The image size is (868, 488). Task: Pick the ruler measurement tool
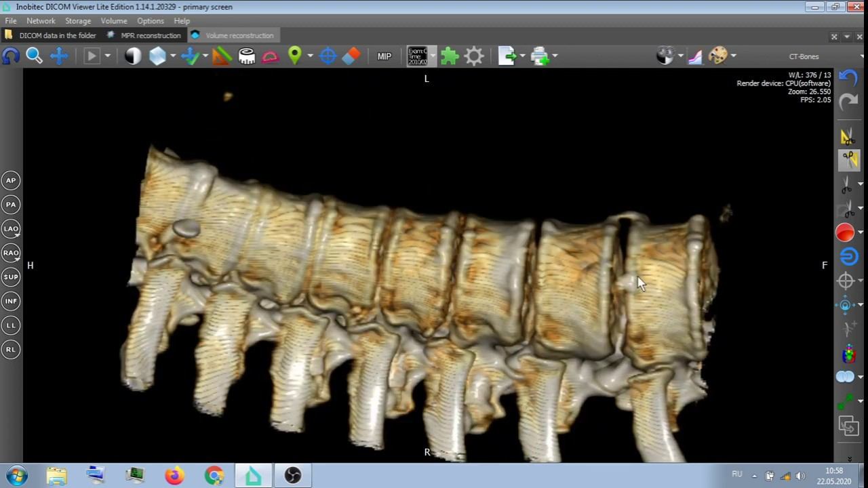coord(221,56)
